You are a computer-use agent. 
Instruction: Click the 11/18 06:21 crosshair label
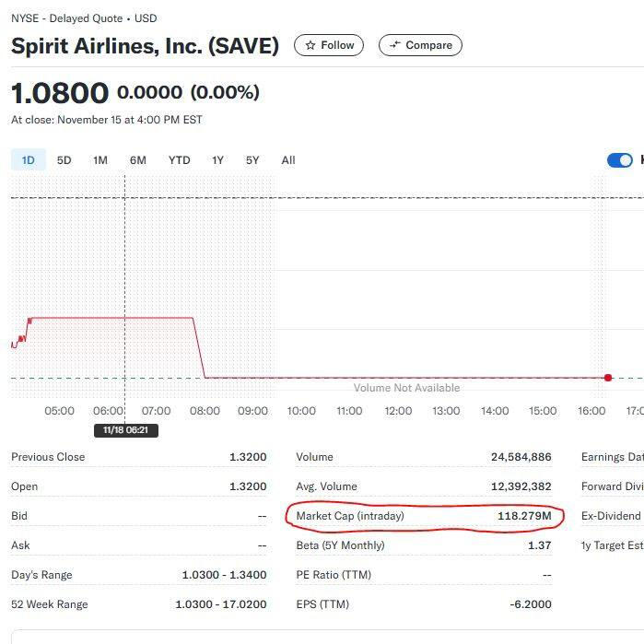click(x=125, y=430)
